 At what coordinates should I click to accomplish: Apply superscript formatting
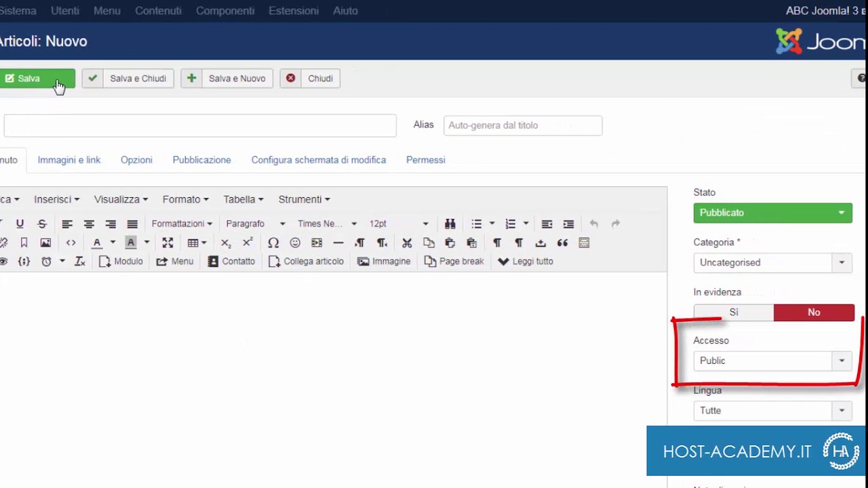248,243
